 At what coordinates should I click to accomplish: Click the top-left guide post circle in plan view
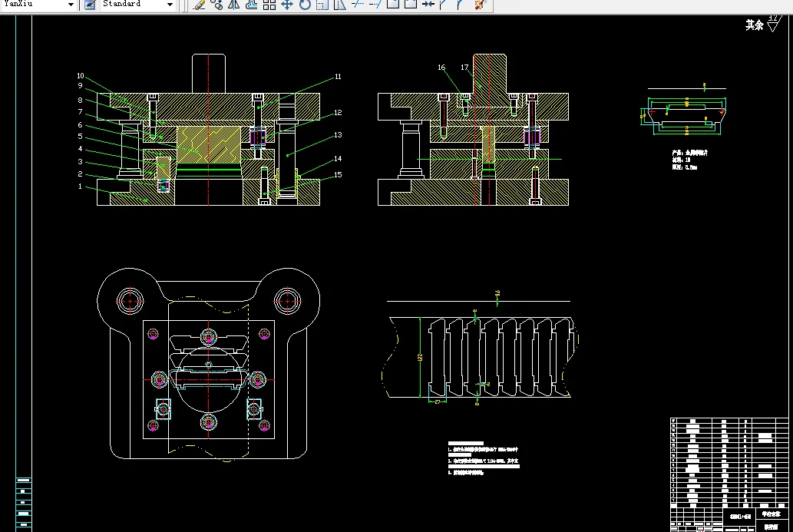coord(130,301)
